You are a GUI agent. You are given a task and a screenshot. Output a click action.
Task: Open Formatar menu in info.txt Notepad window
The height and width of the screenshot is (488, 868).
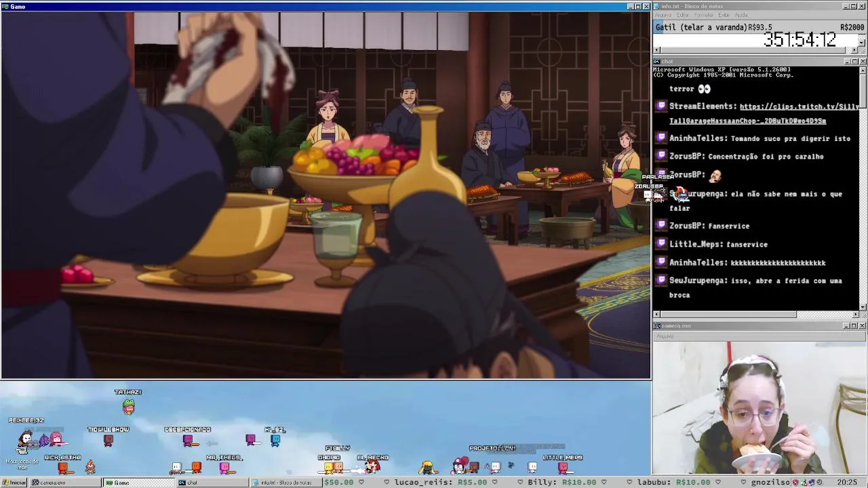click(x=703, y=15)
